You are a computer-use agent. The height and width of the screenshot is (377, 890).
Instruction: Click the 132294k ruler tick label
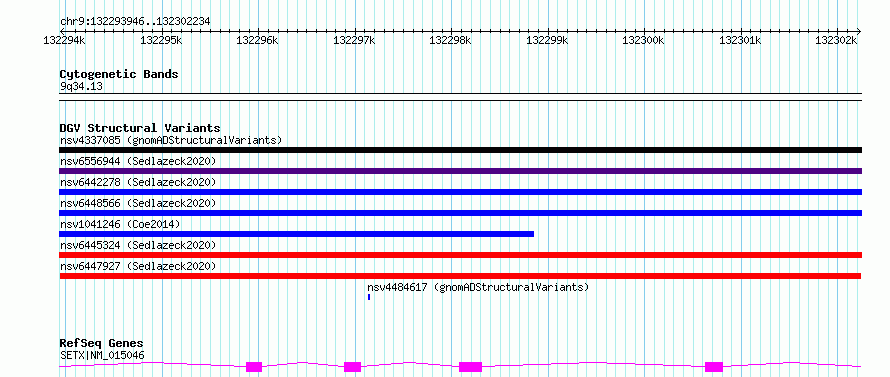[65, 40]
